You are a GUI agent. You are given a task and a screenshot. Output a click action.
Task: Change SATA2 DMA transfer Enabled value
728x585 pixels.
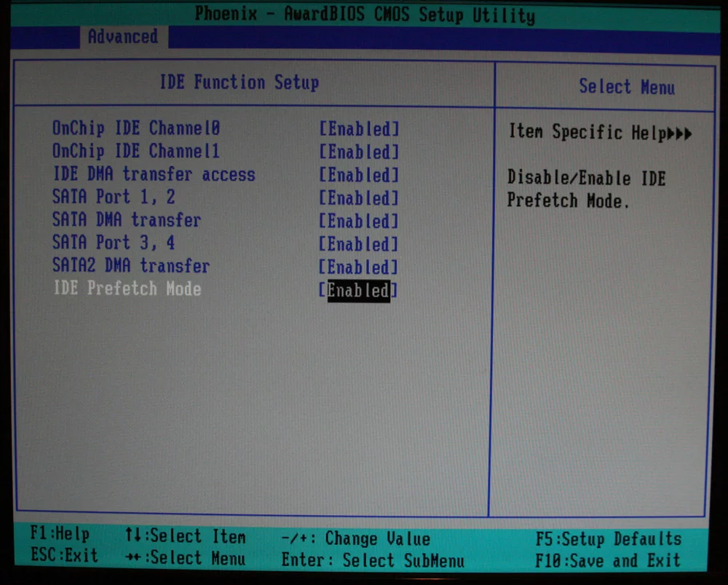pyautogui.click(x=359, y=267)
